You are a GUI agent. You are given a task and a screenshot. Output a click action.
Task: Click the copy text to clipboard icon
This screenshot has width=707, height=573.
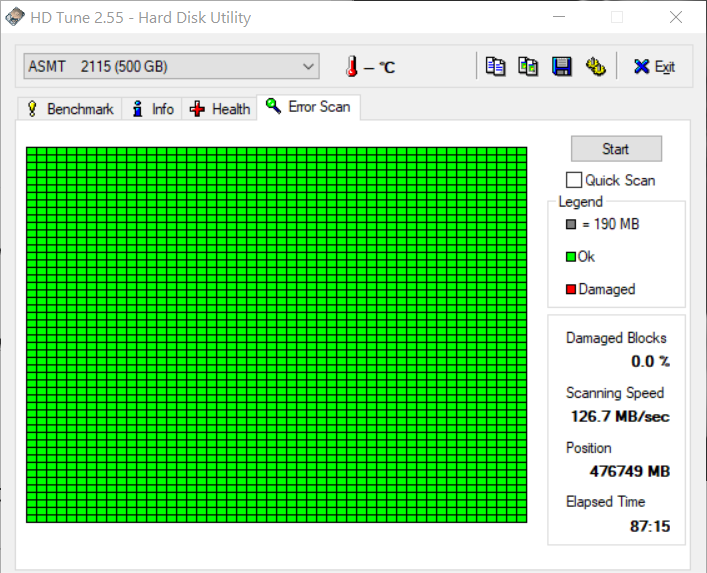point(495,66)
